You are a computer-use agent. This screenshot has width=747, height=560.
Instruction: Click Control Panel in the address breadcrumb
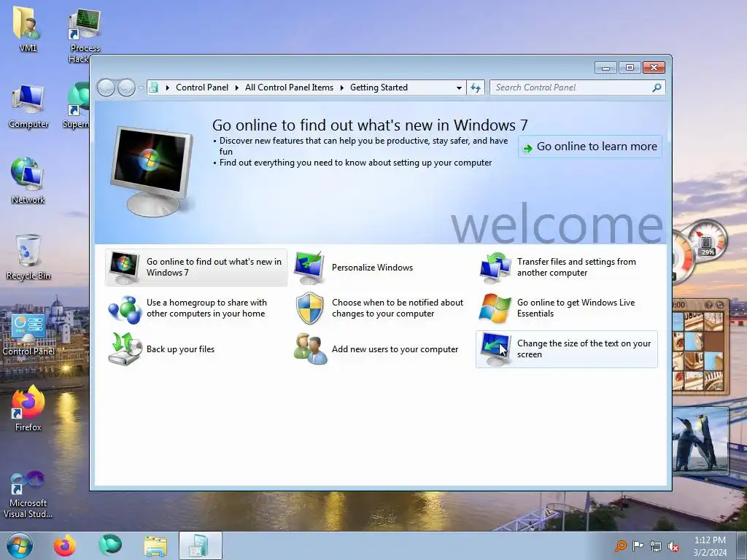coord(202,87)
